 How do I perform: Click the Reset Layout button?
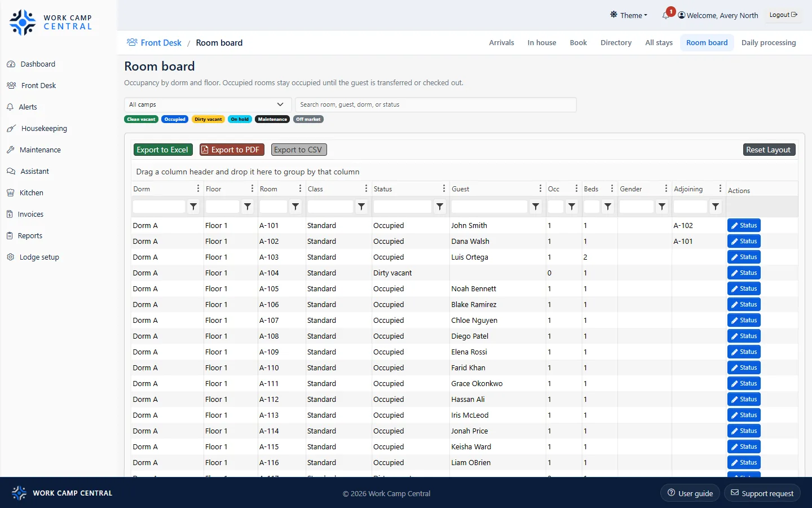769,150
